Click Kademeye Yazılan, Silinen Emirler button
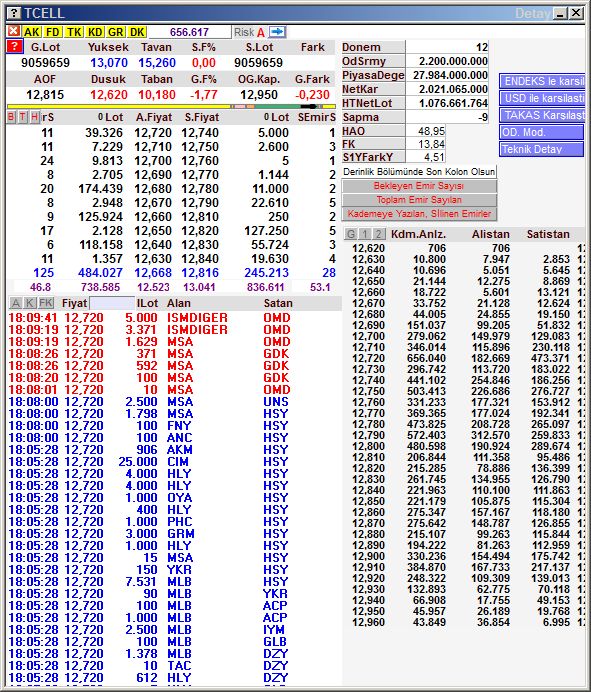Viewport: 591px width, 692px height. tap(419, 214)
